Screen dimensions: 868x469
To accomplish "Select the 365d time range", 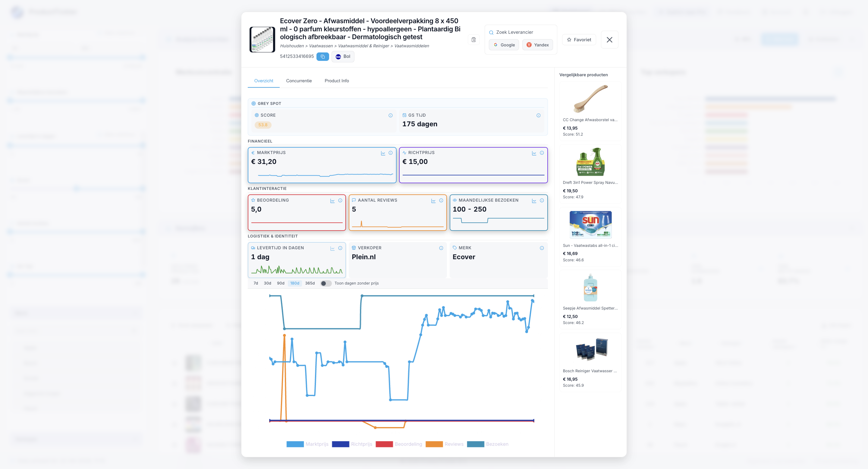I will pos(310,283).
